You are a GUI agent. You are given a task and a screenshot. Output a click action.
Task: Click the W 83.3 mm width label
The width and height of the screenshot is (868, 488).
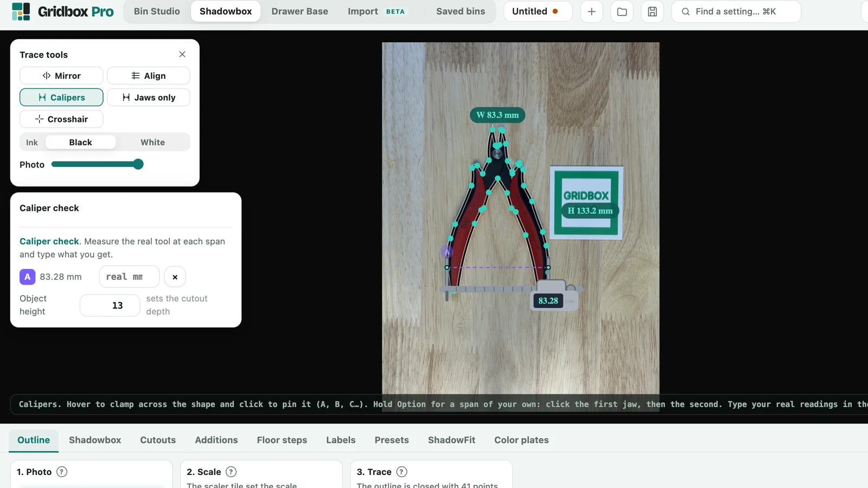[x=497, y=115]
